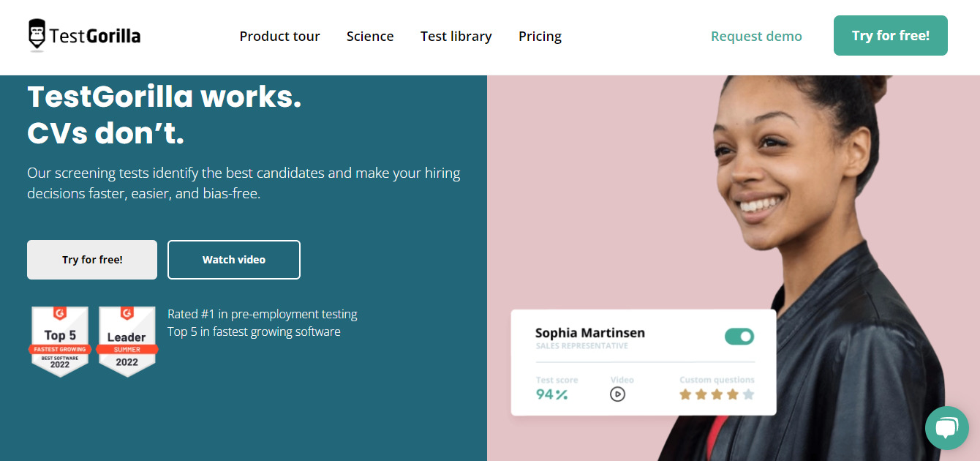Click the G2 Leader Summer 2022 badge
980x461 pixels.
click(127, 341)
